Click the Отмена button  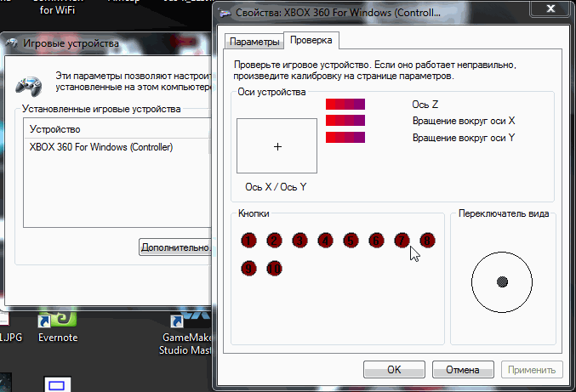tap(463, 369)
